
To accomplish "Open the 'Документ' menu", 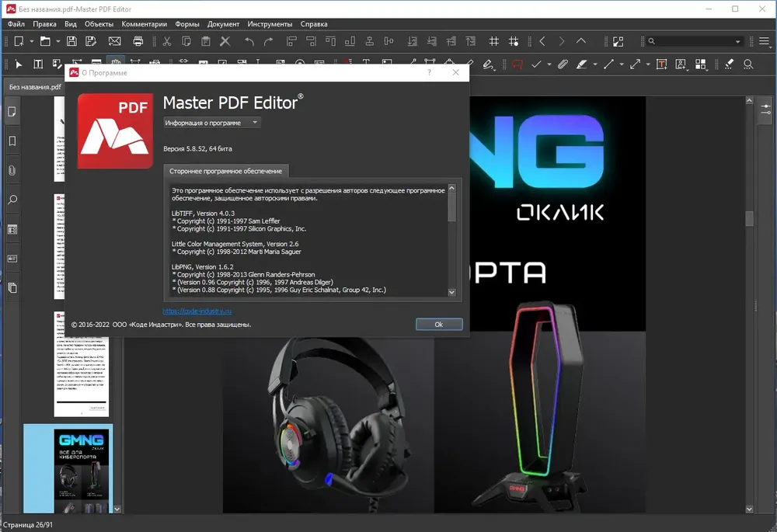I will [x=223, y=24].
